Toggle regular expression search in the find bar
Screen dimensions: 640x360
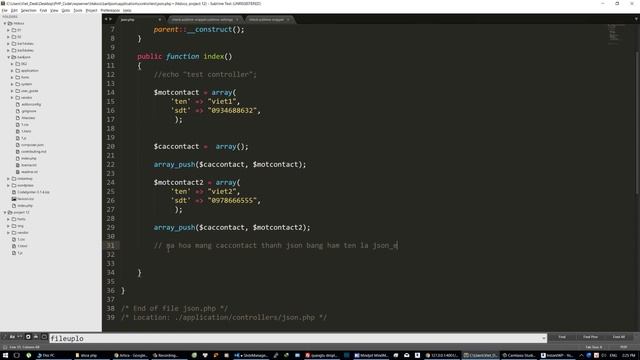point(4,337)
